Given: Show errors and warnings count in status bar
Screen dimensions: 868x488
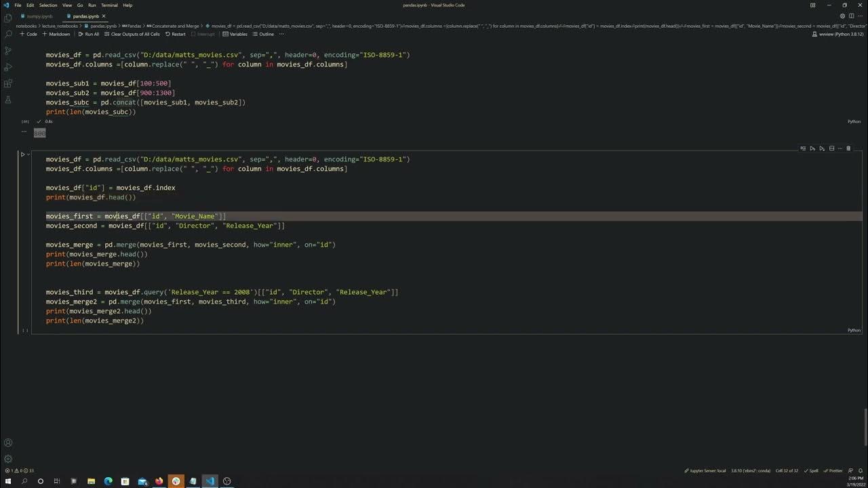Looking at the screenshot, I should tap(18, 470).
